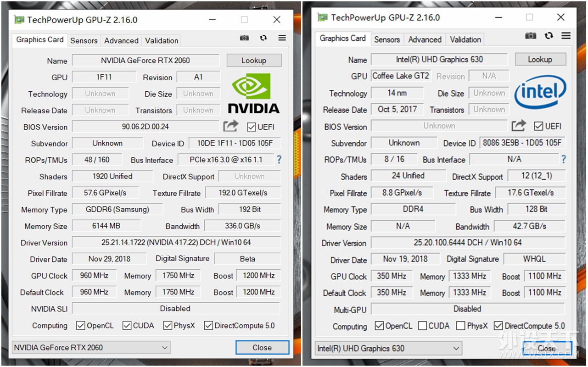Open hamburger menu in RTX 2060 window
The height and width of the screenshot is (367, 588).
click(x=282, y=38)
